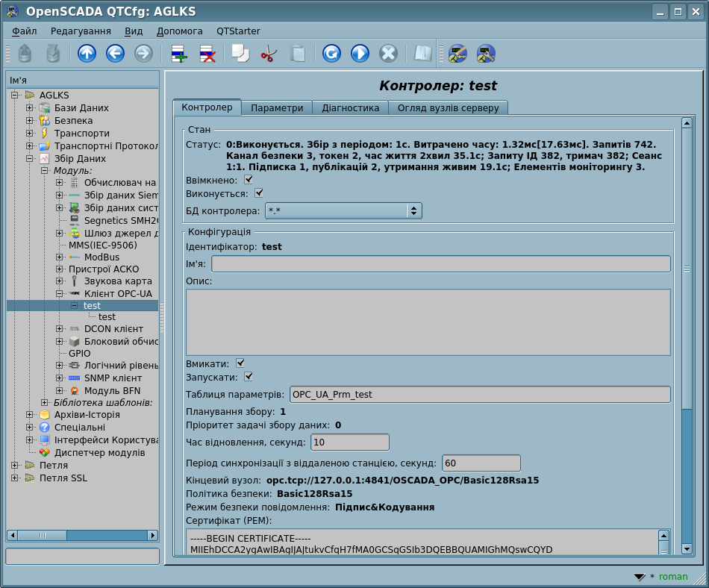The width and height of the screenshot is (709, 588).
Task: Open the БД контролера combo box
Action: pos(343,210)
